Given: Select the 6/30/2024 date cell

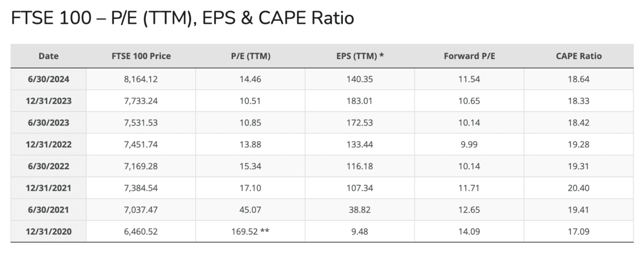Looking at the screenshot, I should click(x=48, y=79).
